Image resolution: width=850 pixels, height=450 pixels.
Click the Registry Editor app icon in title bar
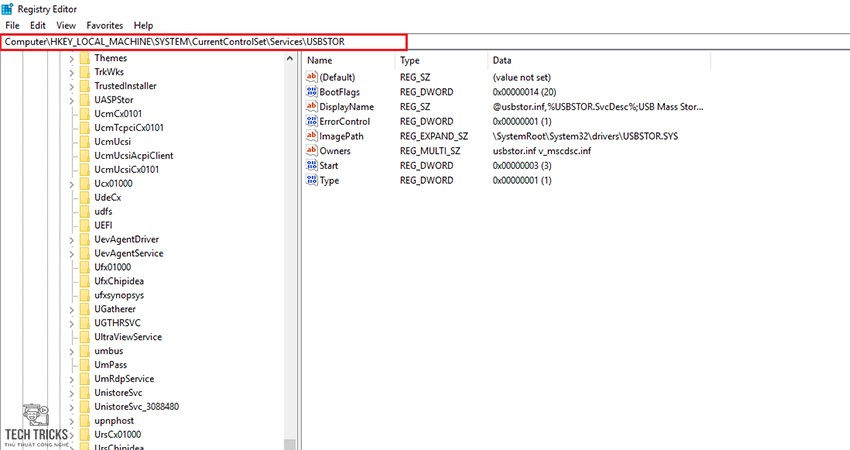pos(7,9)
